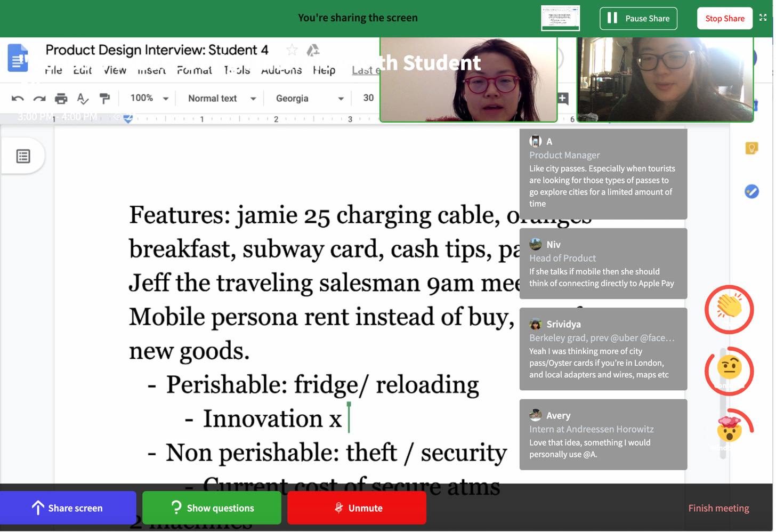776x532 pixels.
Task: Open the zoom 100% dropdown
Action: tap(150, 98)
